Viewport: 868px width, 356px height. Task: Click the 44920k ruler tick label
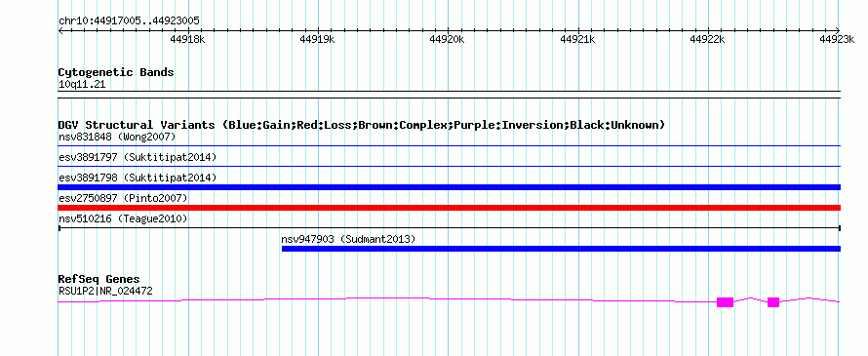tap(447, 39)
